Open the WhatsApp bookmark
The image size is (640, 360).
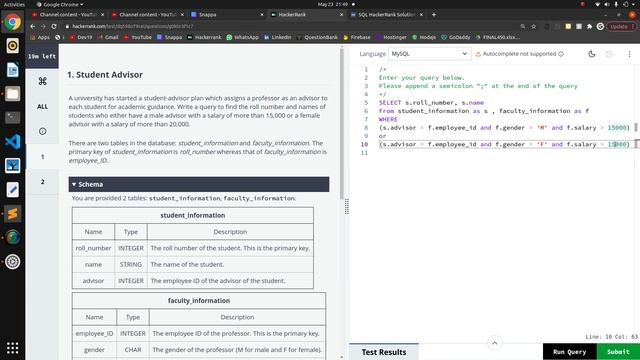tap(242, 37)
